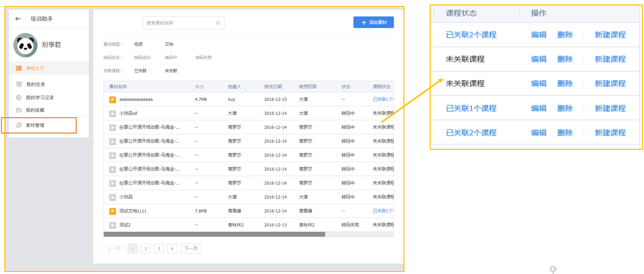Click the 我的收藏 folder icon

click(x=19, y=110)
